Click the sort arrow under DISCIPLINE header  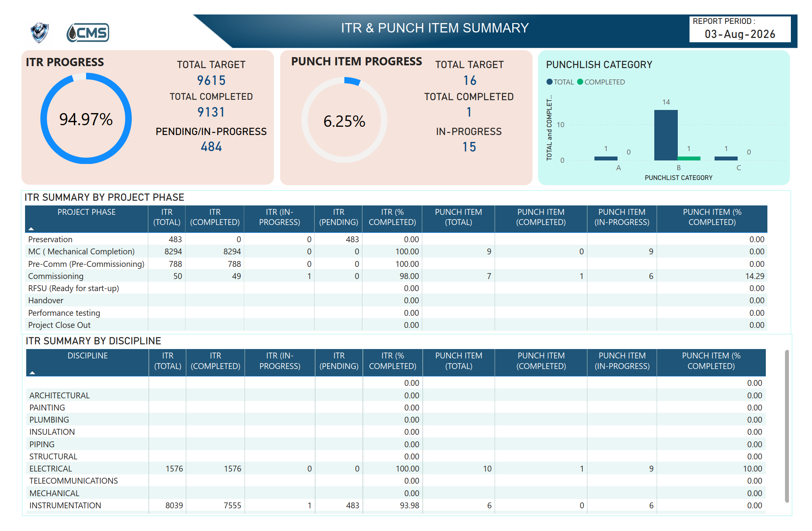tap(32, 373)
